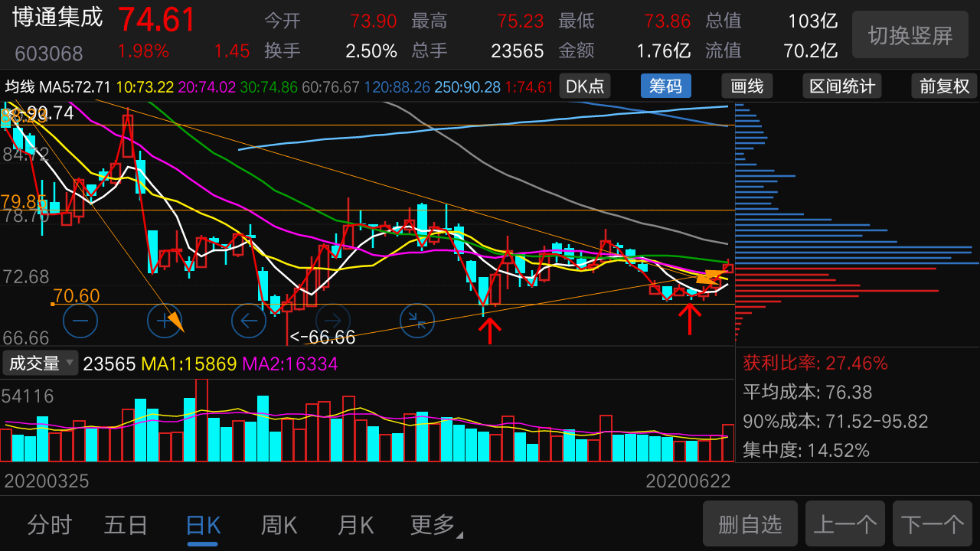Tap the volume MA2:16334 value
Screen dimensions: 980x551
[x=290, y=364]
